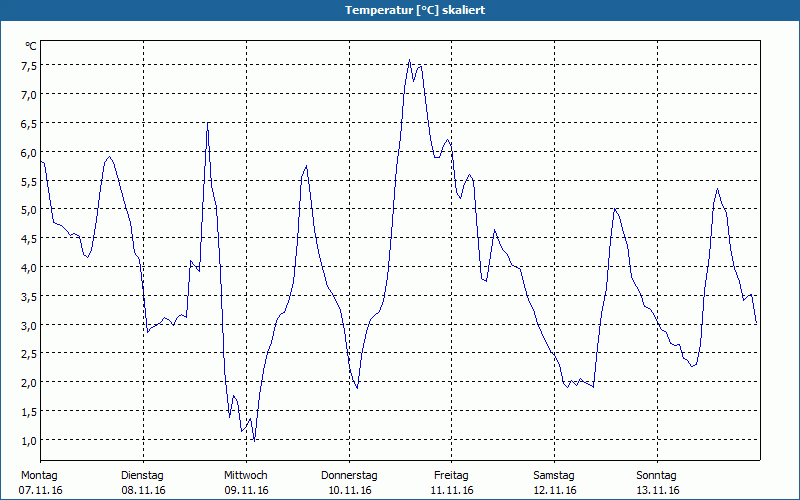800x500 pixels.
Task: Select the Mittwoch day label
Action: pos(246,475)
